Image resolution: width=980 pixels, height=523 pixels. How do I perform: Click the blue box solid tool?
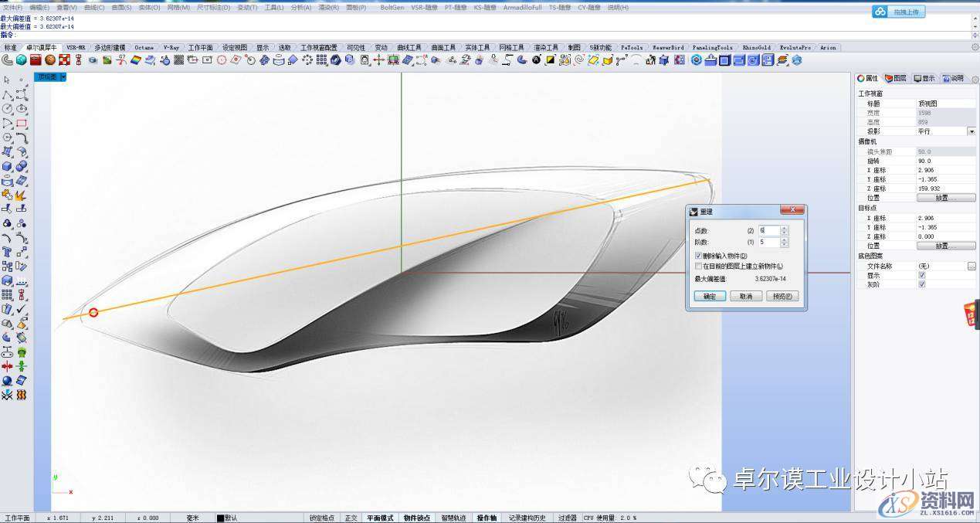(7, 166)
